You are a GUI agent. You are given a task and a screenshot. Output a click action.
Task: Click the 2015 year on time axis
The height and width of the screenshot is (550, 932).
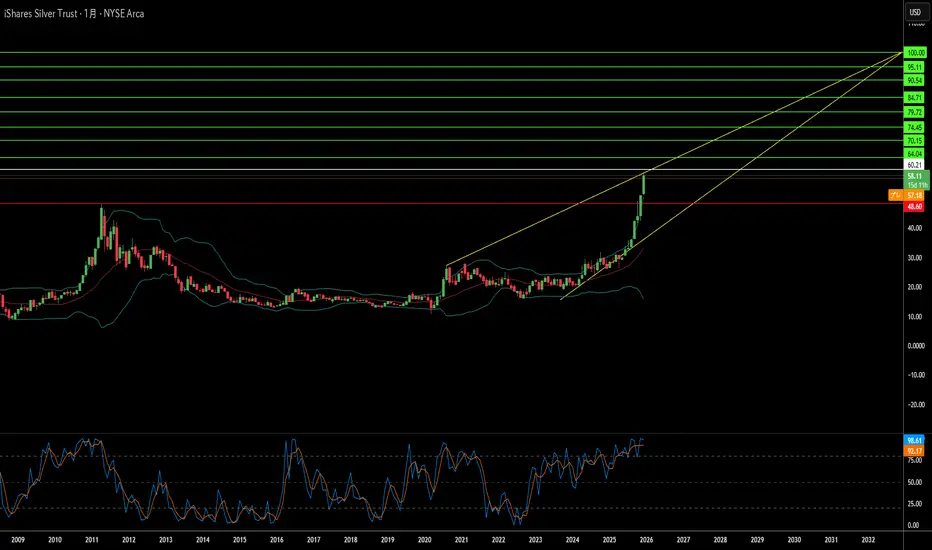click(240, 540)
